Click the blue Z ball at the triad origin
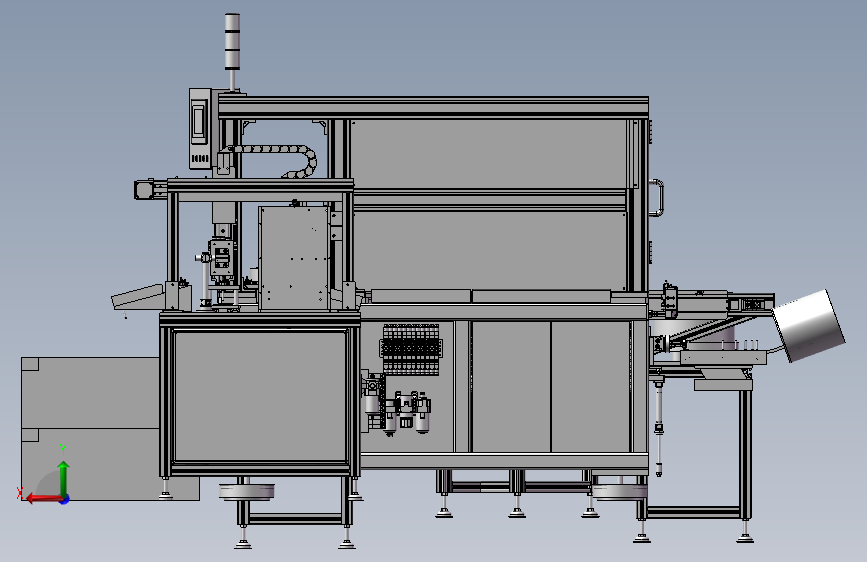 point(65,499)
